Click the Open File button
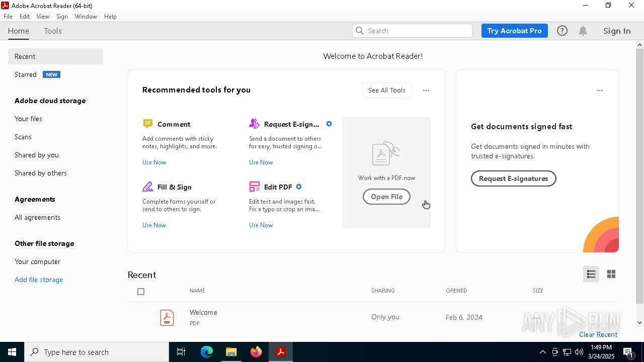This screenshot has height=362, width=644. 386,197
